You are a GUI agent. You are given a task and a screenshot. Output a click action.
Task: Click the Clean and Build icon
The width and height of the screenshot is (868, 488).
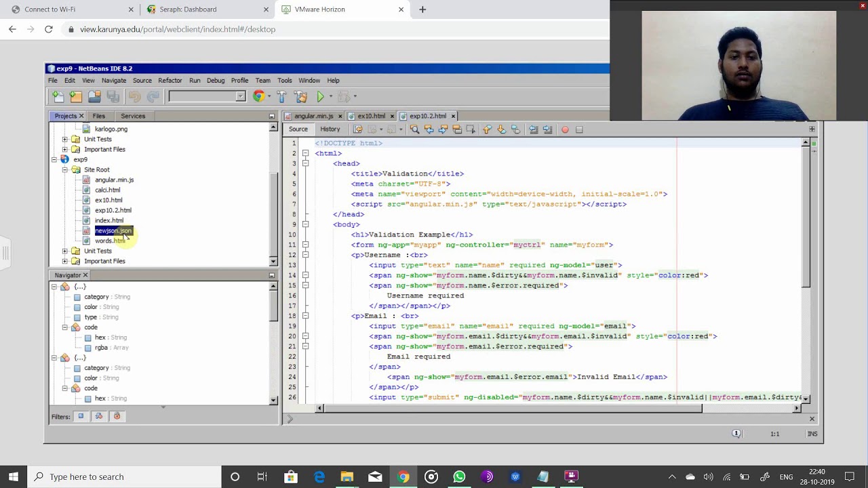301,97
